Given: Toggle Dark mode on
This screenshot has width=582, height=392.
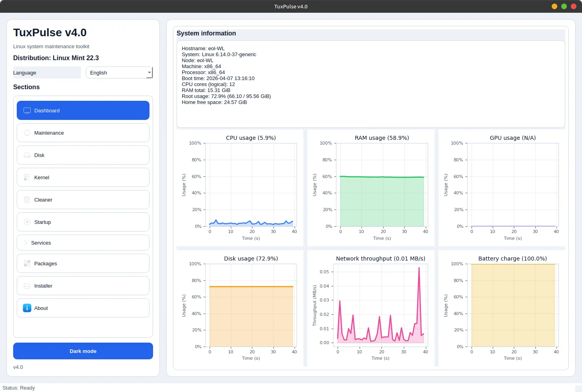Looking at the screenshot, I should click(83, 351).
